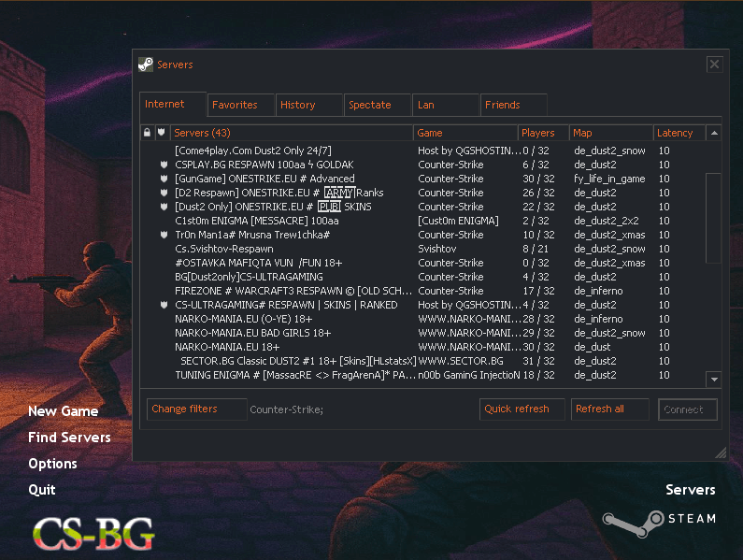Click the Svishtov game cell
This screenshot has height=560, width=743.
point(436,249)
